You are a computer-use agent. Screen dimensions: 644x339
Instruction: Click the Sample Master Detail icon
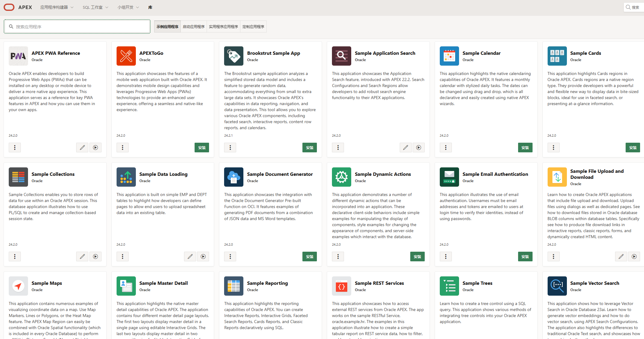tap(126, 286)
